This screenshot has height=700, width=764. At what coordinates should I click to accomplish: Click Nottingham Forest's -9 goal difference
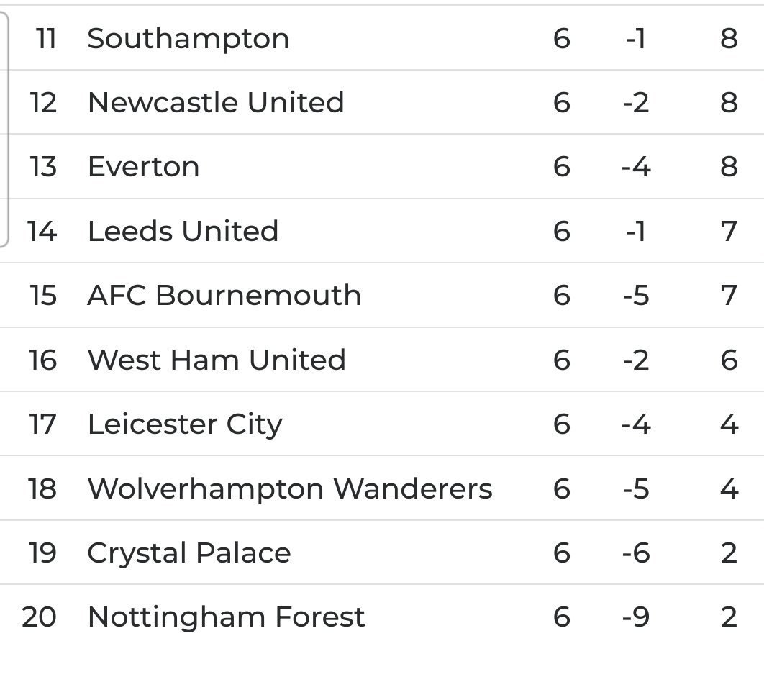[x=636, y=617]
